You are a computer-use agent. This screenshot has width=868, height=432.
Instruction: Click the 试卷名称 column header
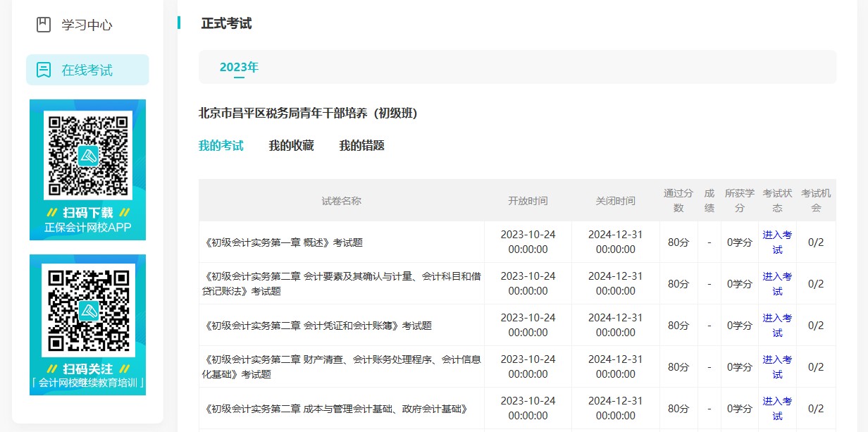(341, 201)
